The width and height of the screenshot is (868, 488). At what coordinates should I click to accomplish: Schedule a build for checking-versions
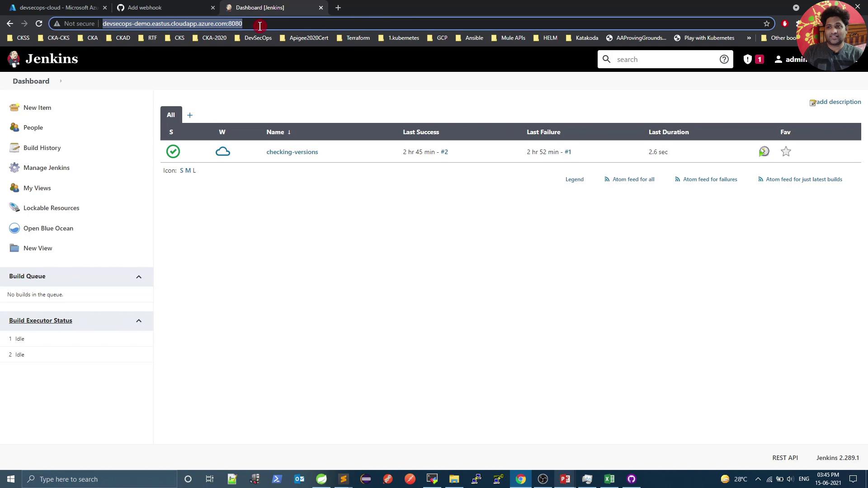pyautogui.click(x=764, y=152)
